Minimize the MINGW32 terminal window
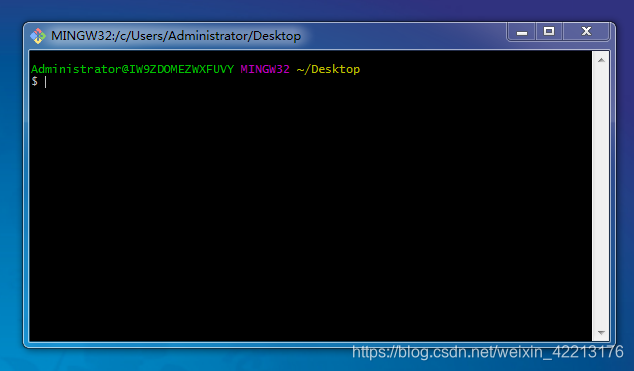Image resolution: width=634 pixels, height=371 pixels. point(522,32)
